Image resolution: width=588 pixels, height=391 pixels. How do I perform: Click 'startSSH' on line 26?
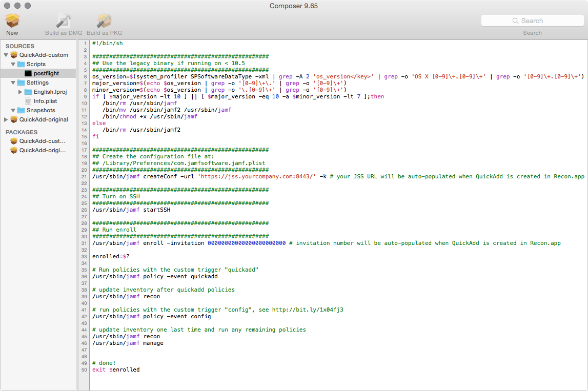(x=157, y=210)
